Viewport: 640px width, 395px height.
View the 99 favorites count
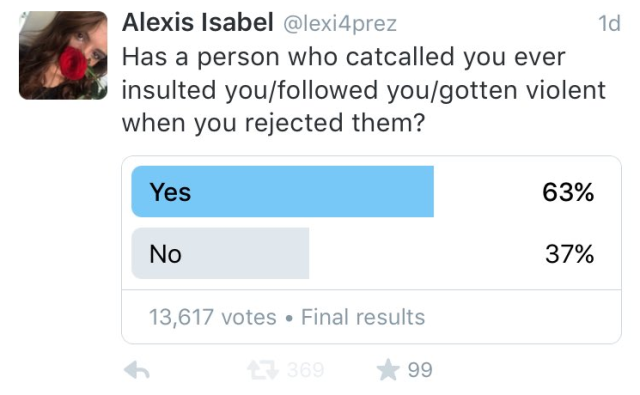point(420,370)
